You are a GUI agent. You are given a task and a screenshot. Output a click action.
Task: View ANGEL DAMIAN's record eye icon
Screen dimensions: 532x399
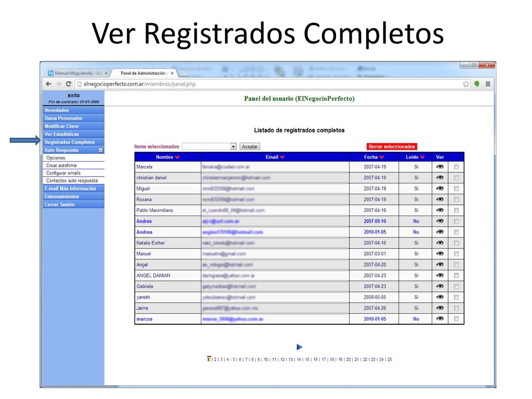click(x=440, y=275)
